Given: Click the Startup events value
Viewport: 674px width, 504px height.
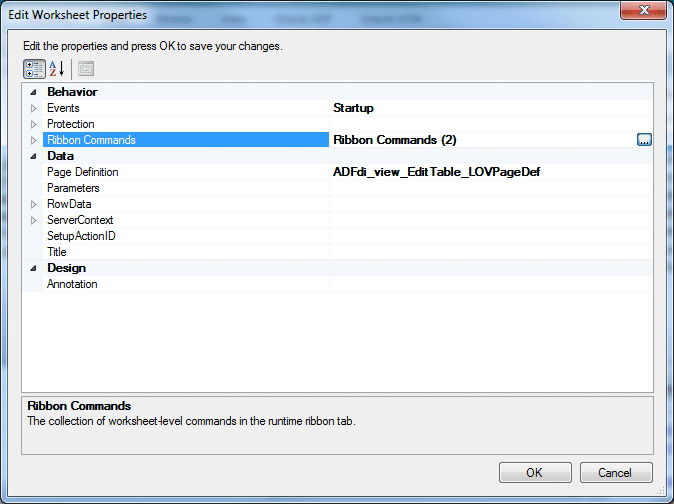Looking at the screenshot, I should pyautogui.click(x=353, y=108).
